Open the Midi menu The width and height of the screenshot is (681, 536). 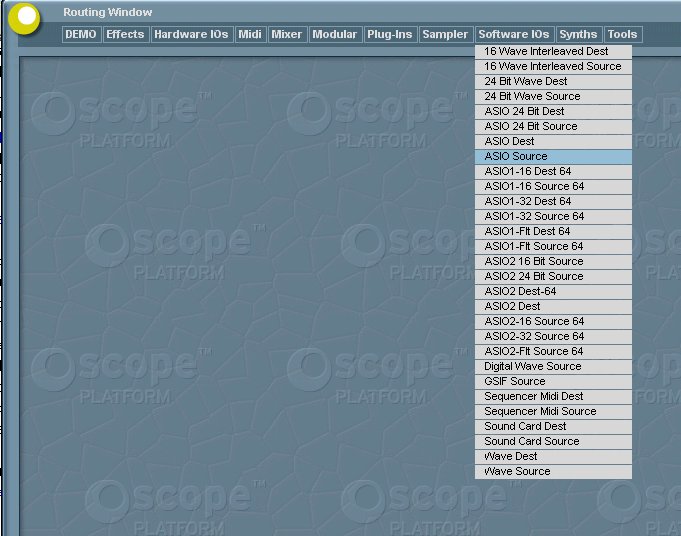(x=250, y=34)
